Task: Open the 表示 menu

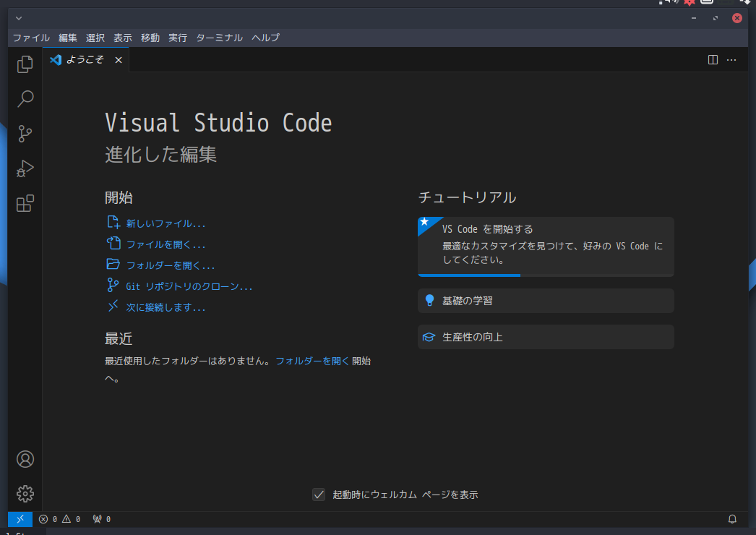Action: coord(122,38)
